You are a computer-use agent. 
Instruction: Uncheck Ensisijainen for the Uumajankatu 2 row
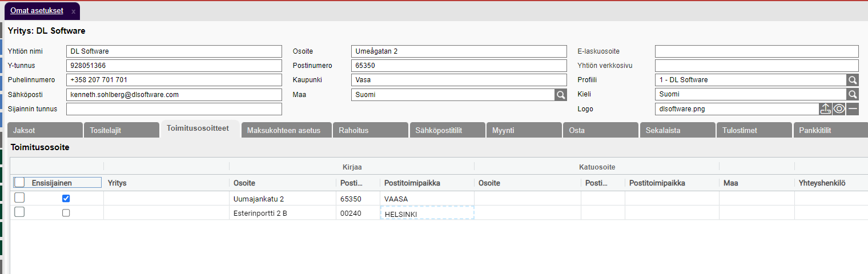(66, 199)
